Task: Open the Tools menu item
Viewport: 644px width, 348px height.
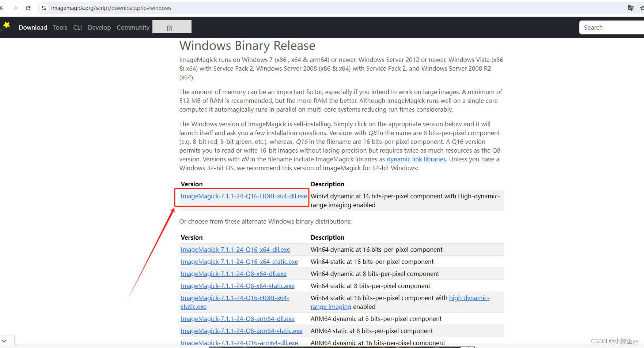Action: 60,27
